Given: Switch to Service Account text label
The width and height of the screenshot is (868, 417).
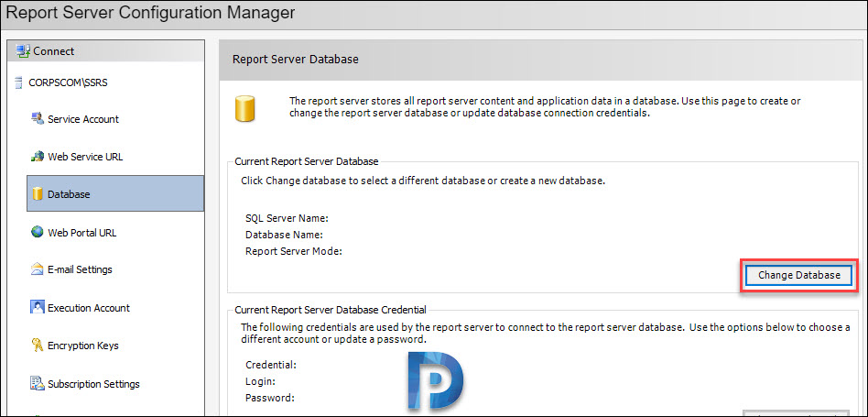Looking at the screenshot, I should click(83, 119).
